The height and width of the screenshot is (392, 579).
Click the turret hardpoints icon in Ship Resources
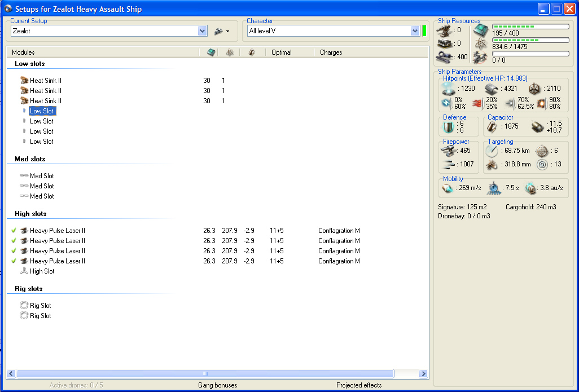click(444, 30)
